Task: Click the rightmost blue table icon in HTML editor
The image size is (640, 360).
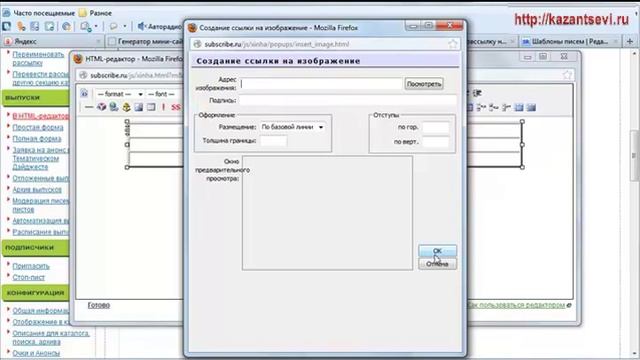Action: point(531,107)
